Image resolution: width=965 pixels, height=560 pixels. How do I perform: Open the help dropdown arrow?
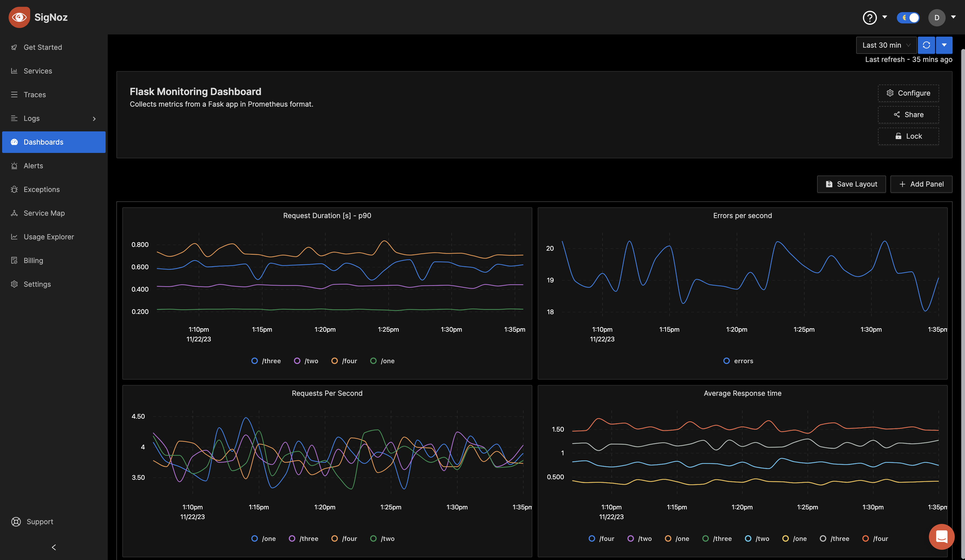tap(885, 17)
